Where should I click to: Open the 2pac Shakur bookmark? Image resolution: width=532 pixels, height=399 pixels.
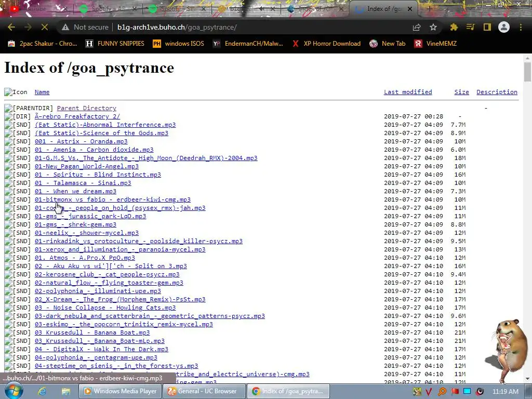tap(43, 44)
